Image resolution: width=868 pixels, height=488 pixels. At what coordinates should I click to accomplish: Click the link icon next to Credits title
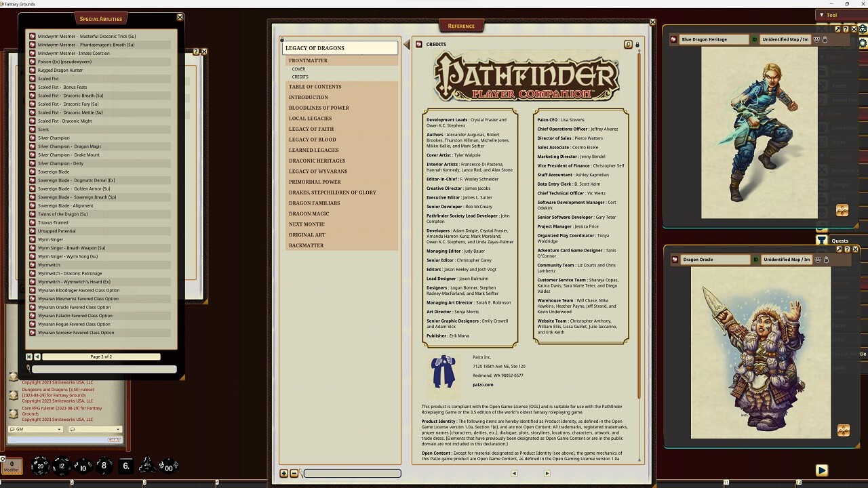point(420,44)
